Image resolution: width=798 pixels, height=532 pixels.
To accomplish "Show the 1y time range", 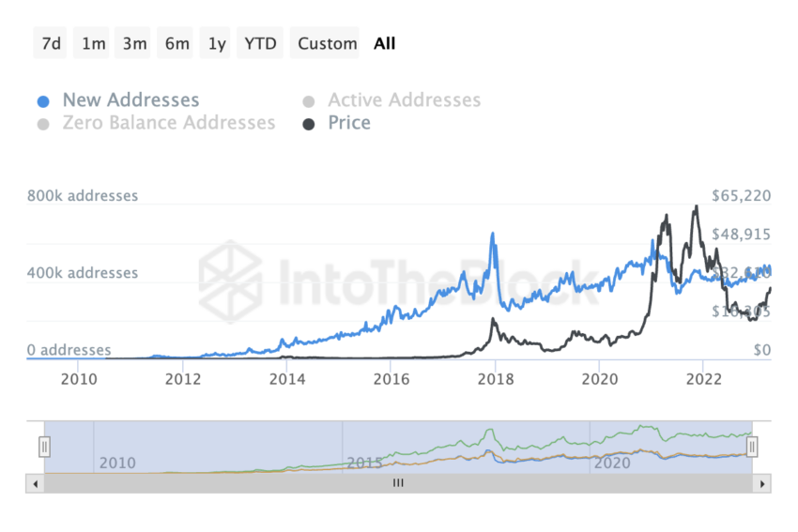I will tap(217, 43).
